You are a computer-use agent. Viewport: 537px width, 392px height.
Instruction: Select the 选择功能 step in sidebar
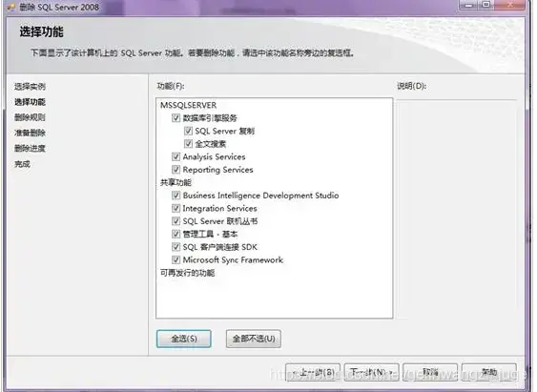(30, 102)
